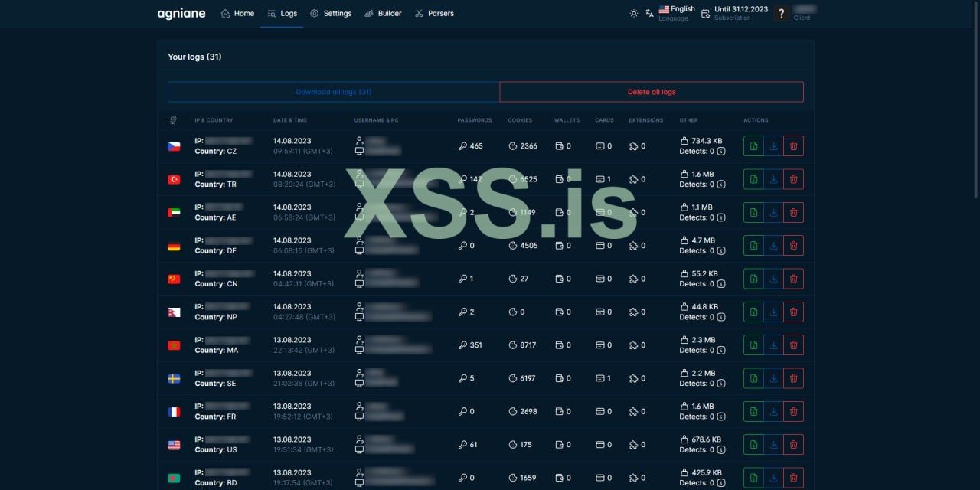Click the translate language icon

point(650,13)
